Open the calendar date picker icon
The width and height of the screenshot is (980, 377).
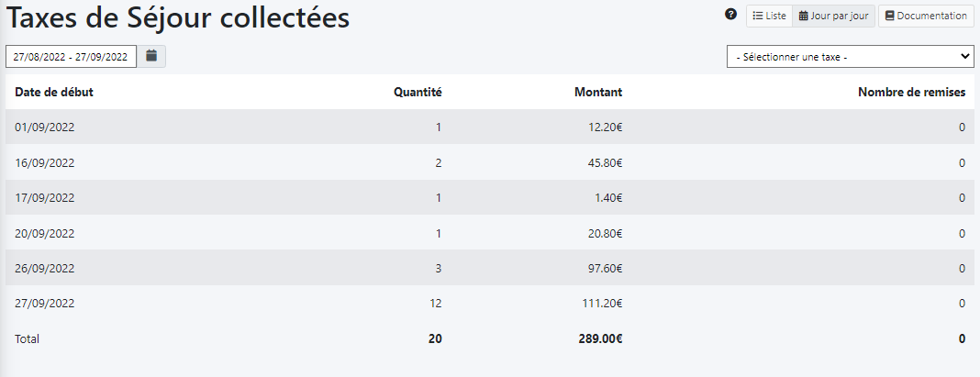coord(151,56)
